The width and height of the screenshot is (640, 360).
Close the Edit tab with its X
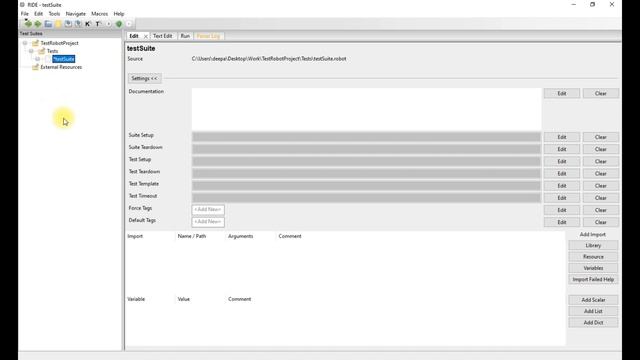pyautogui.click(x=145, y=36)
